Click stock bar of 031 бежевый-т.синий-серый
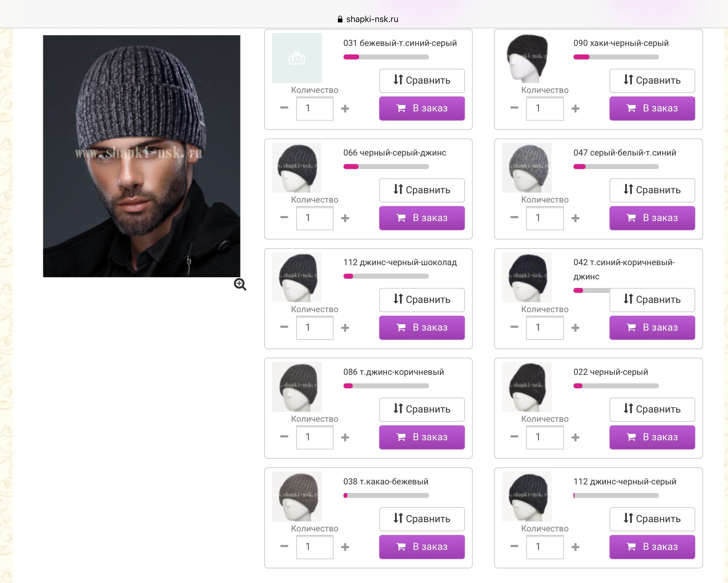Image resolution: width=728 pixels, height=583 pixels. click(x=386, y=57)
